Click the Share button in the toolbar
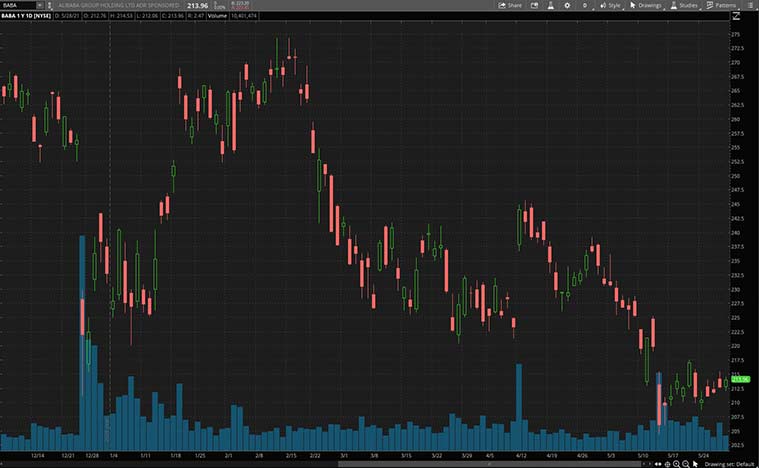Image resolution: width=759 pixels, height=468 pixels. pyautogui.click(x=510, y=5)
